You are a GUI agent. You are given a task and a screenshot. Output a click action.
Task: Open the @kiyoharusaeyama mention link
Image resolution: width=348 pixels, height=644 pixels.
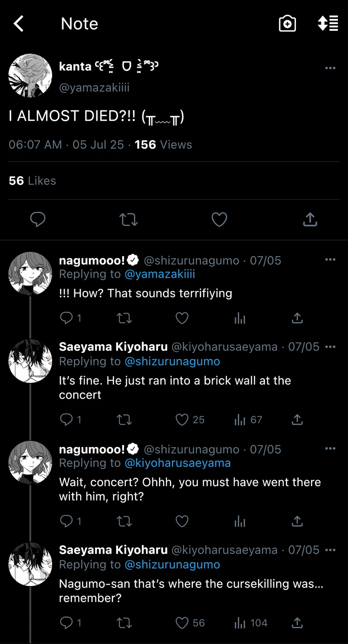177,463
